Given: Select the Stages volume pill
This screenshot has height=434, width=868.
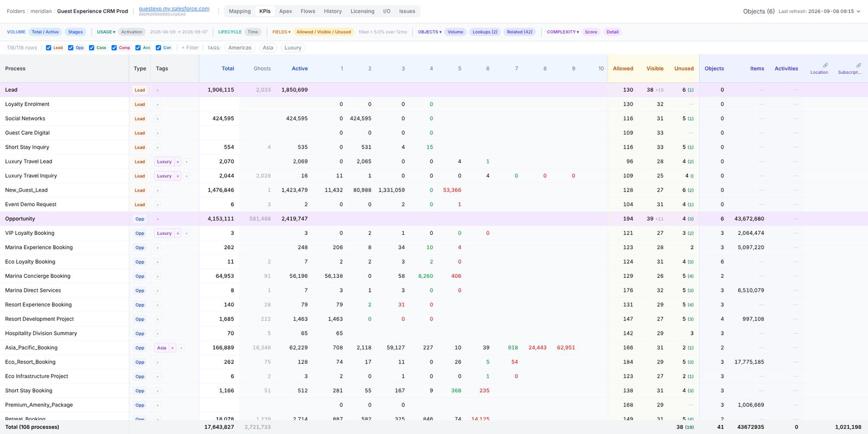Looking at the screenshot, I should point(75,32).
